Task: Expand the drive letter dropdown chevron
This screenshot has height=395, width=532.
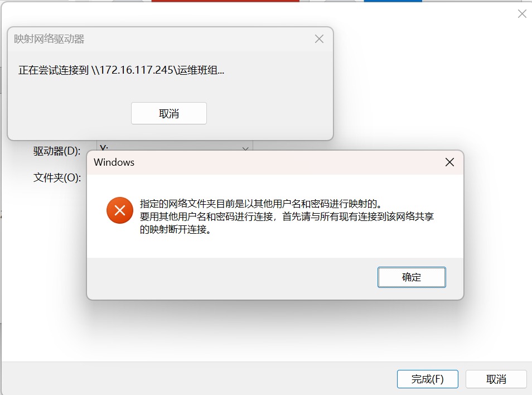Action: (x=245, y=148)
